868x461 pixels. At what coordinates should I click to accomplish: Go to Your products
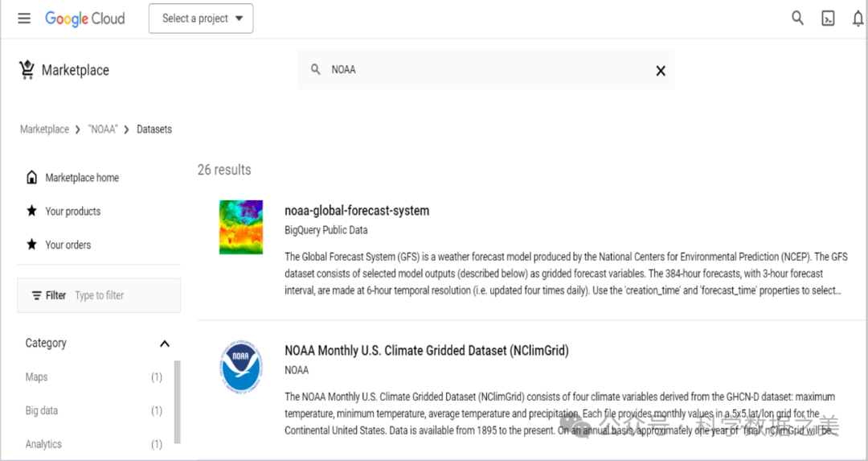72,212
